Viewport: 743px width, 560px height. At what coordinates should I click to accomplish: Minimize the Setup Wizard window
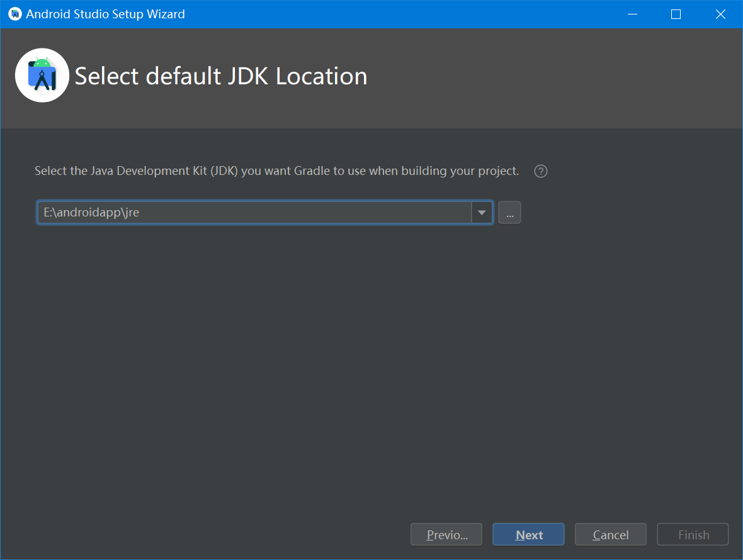[x=633, y=14]
